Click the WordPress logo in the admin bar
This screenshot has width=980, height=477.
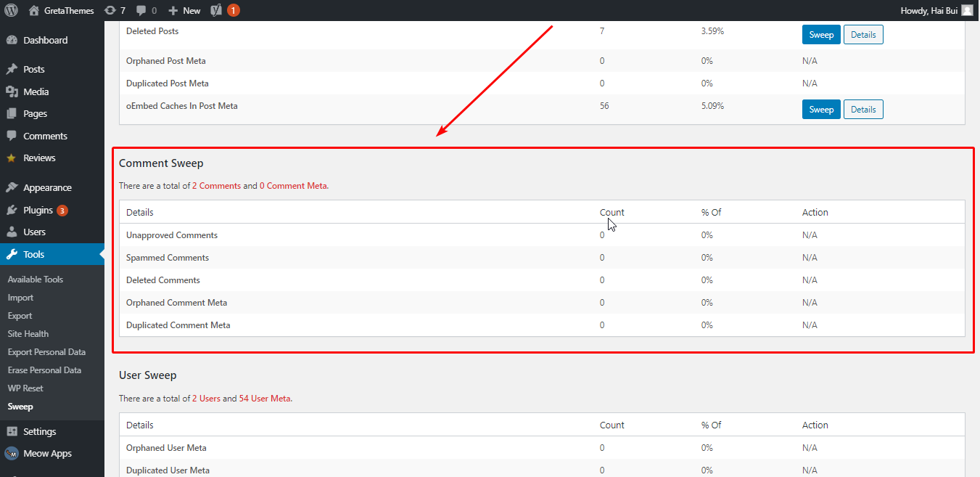click(12, 10)
